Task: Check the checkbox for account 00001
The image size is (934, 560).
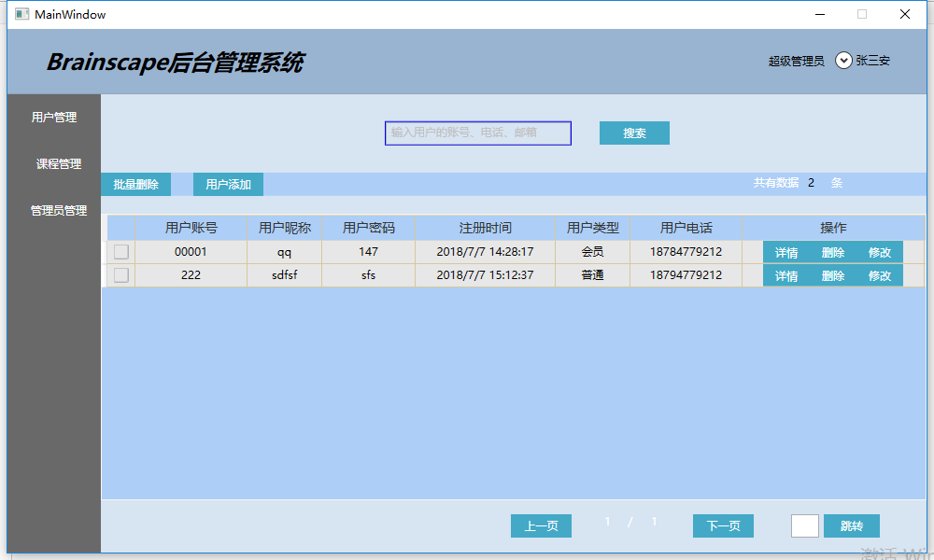Action: click(x=120, y=252)
